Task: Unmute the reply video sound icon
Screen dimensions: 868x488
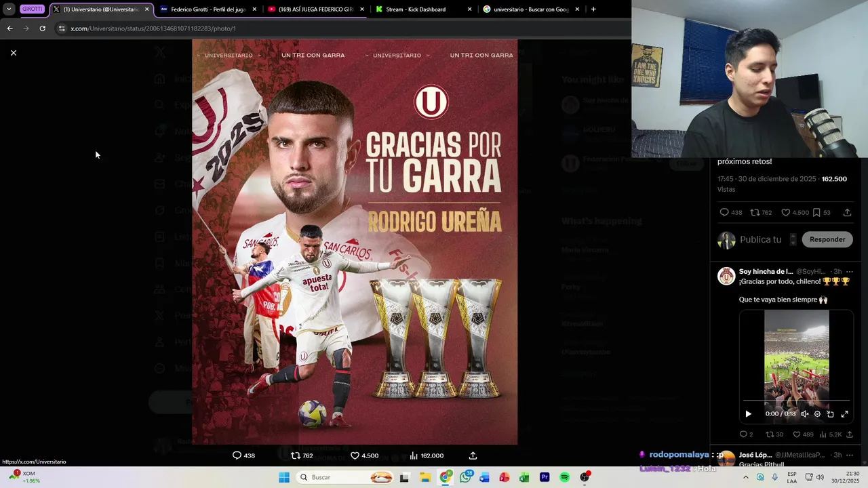Action: pos(804,413)
